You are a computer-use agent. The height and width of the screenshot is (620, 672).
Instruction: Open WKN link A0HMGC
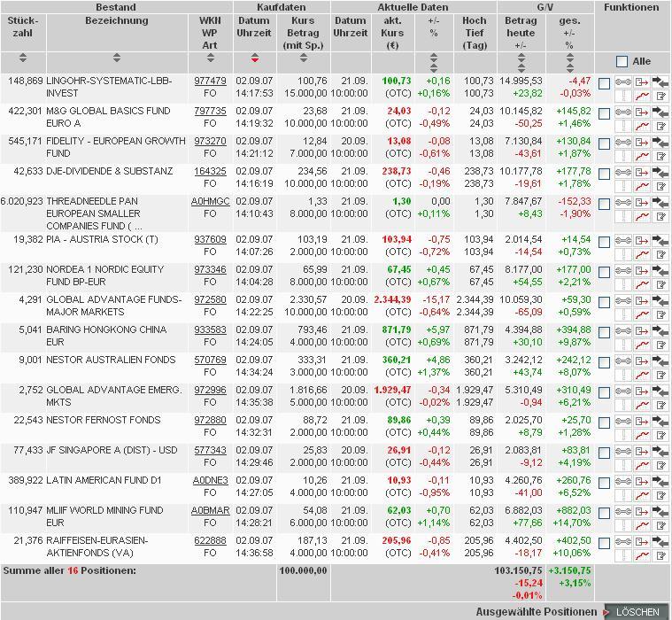(x=211, y=202)
